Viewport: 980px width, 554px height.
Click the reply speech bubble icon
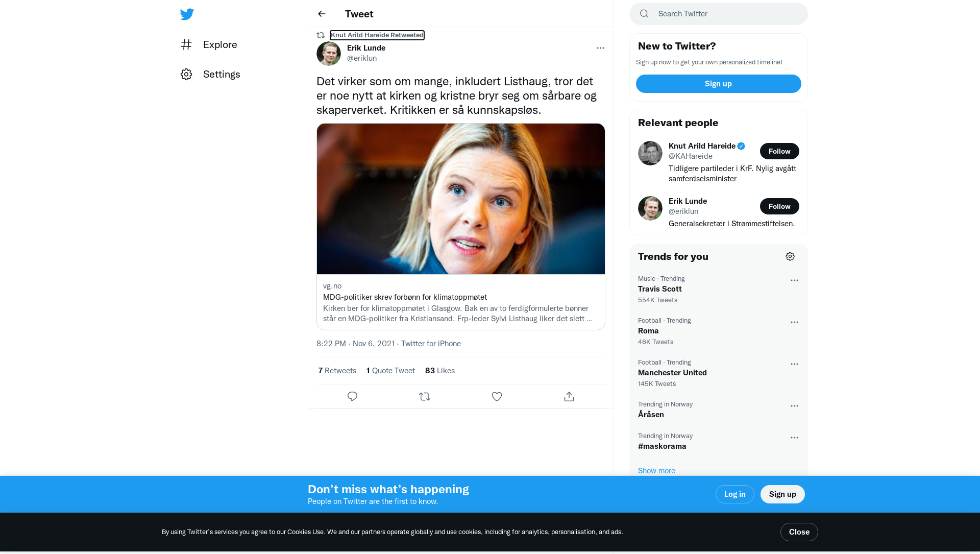tap(352, 397)
